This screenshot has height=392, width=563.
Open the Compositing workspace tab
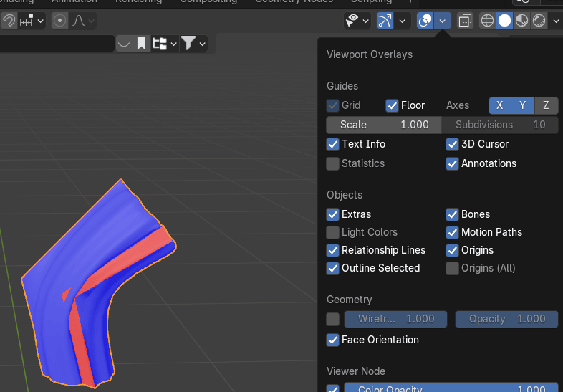click(208, 1)
